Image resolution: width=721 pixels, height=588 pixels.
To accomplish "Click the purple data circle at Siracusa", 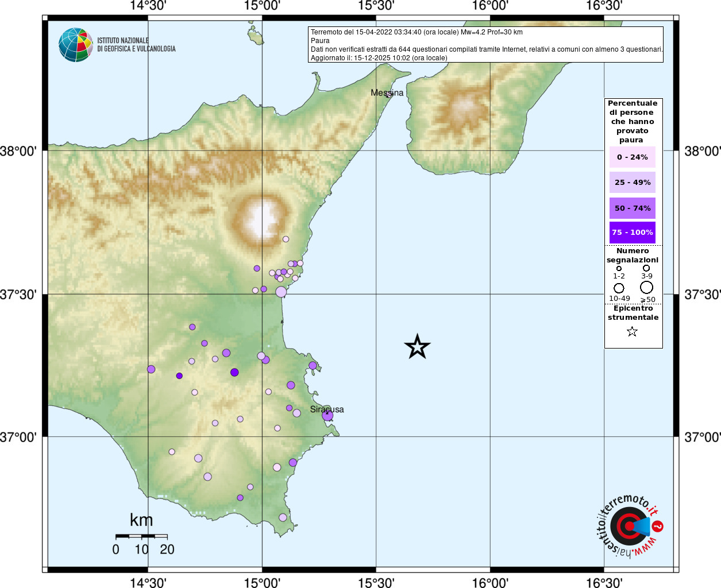I will pyautogui.click(x=327, y=415).
